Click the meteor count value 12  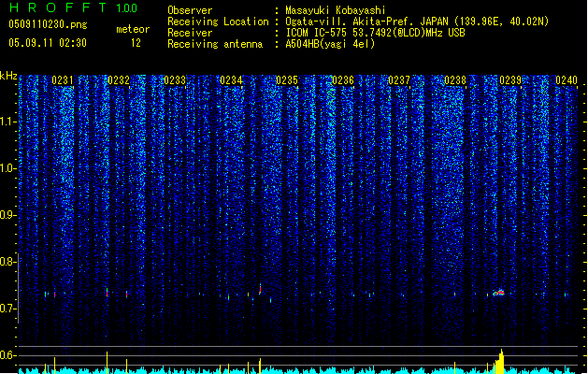(x=136, y=43)
